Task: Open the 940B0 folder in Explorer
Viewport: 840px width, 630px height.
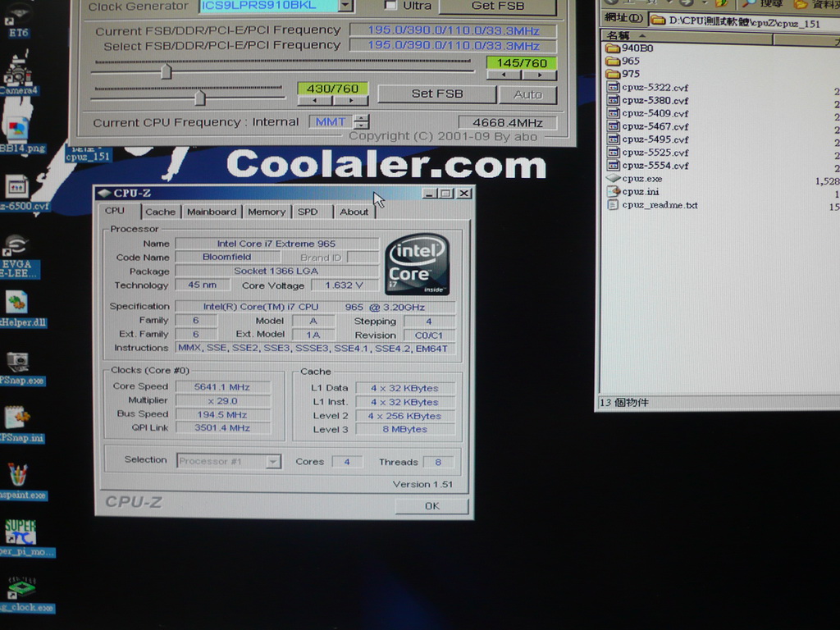Action: tap(629, 48)
